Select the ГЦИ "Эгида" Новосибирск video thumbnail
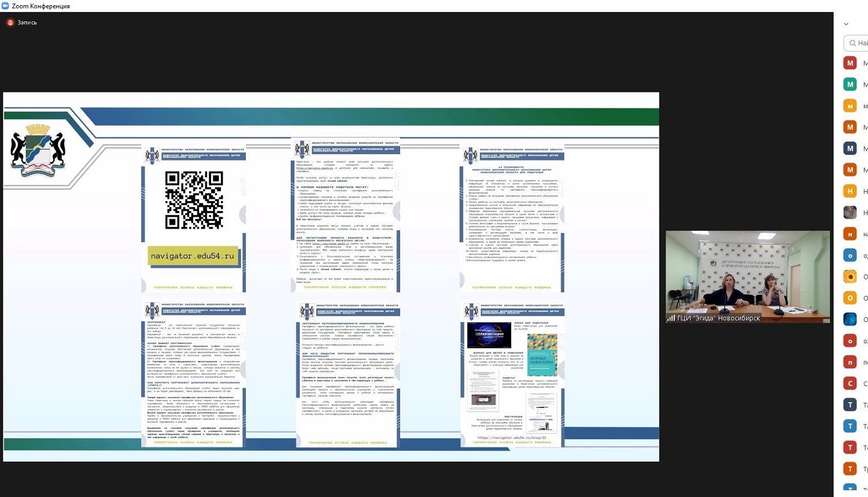The width and height of the screenshot is (868, 497). point(747,276)
